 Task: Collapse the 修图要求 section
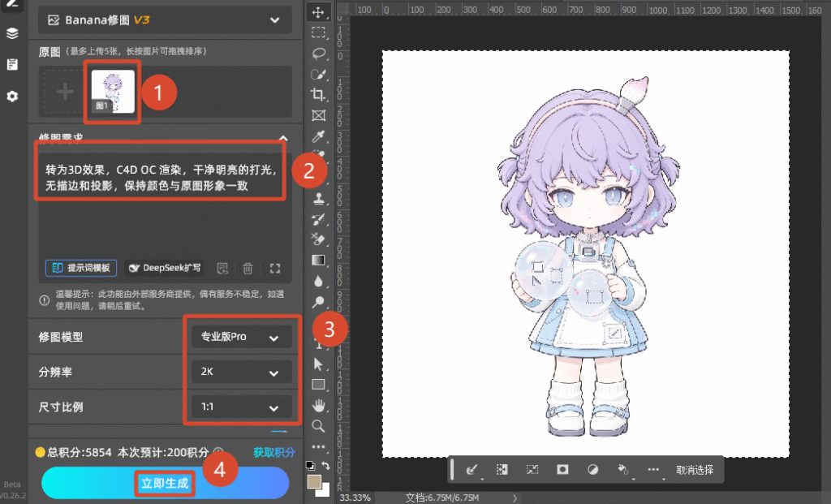pos(283,138)
